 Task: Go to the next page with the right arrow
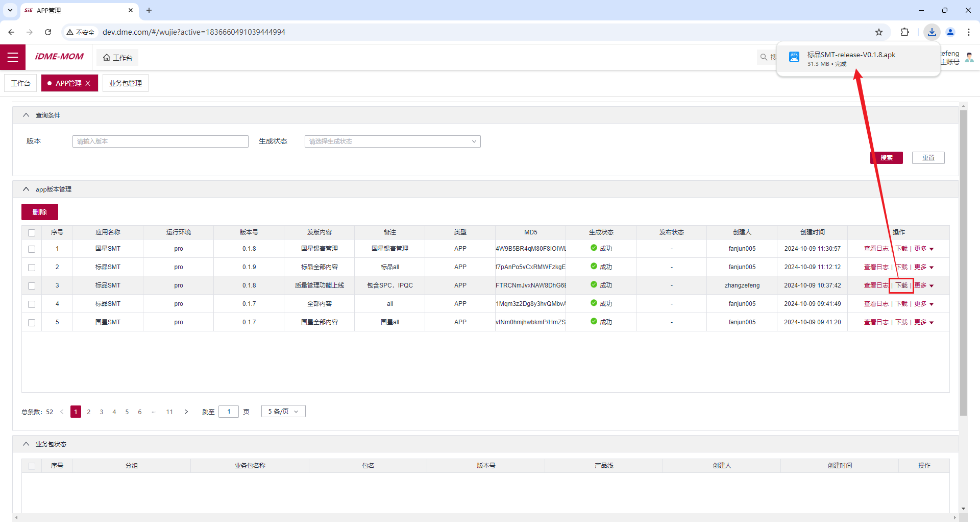coord(186,412)
